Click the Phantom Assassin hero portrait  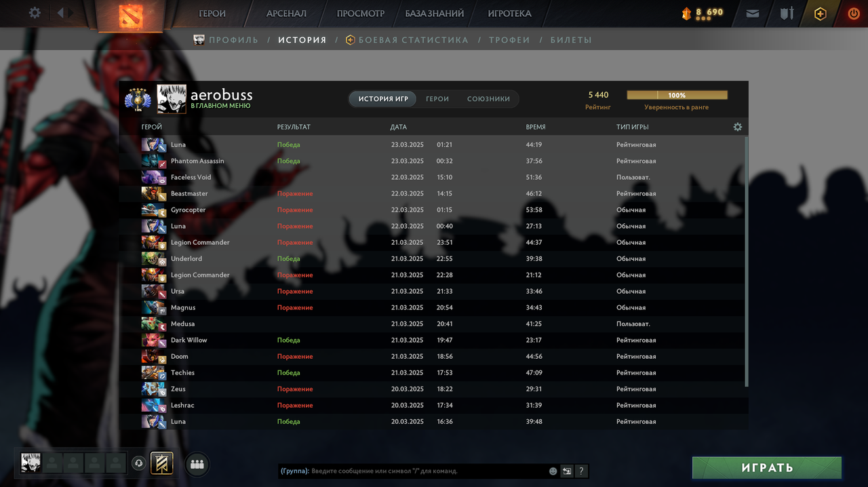pos(154,161)
